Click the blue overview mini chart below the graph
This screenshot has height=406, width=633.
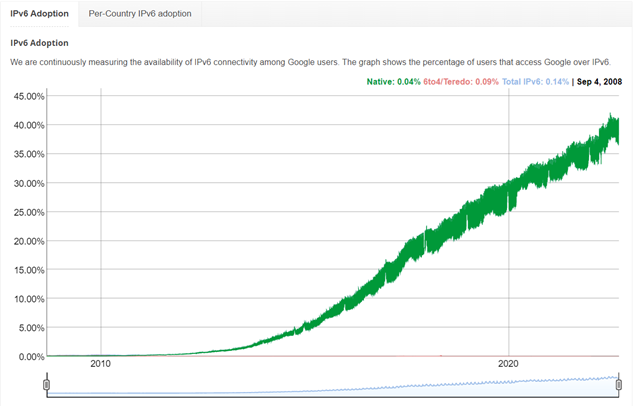(x=333, y=387)
